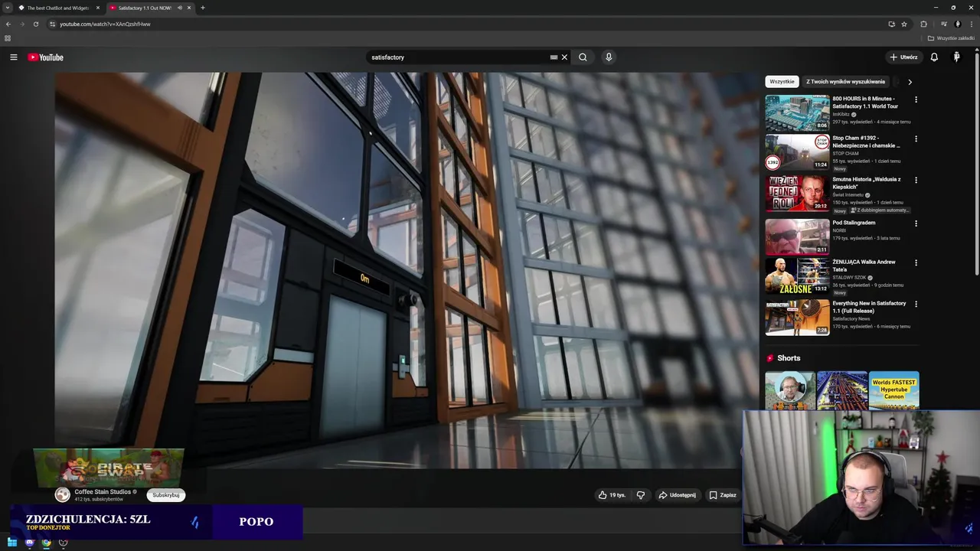
Task: Open the Chrome three-dot menu
Action: coord(971,24)
